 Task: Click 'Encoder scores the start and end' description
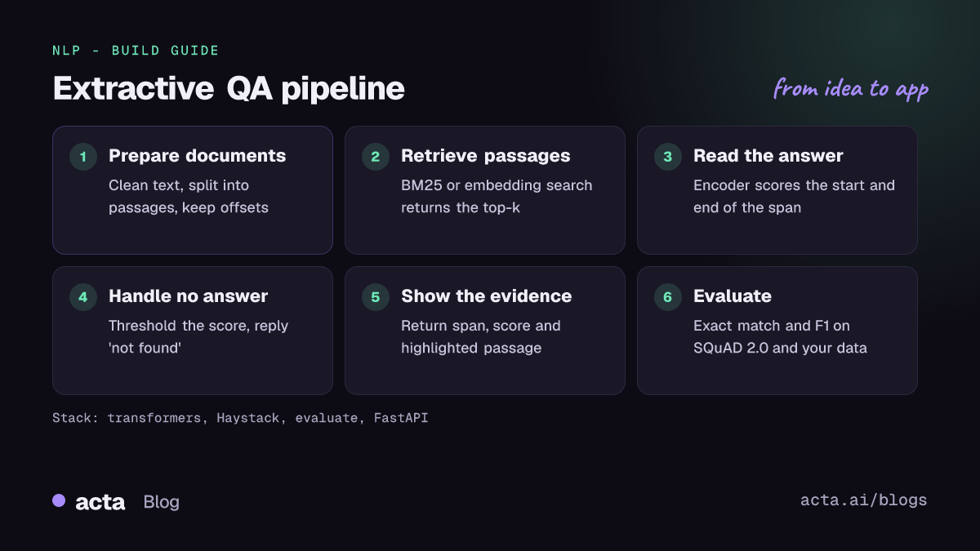coord(794,197)
